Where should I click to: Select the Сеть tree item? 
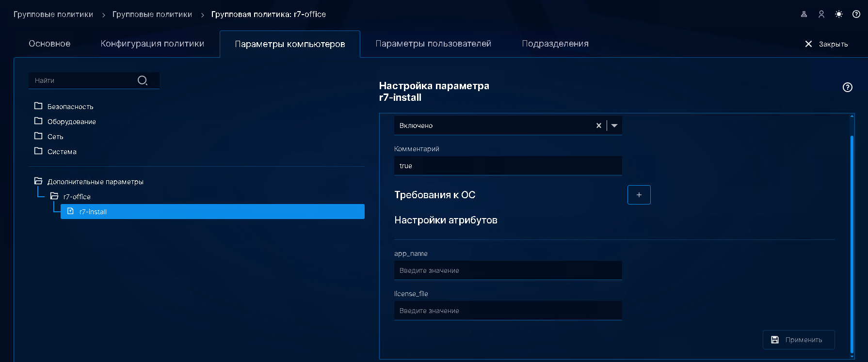[55, 137]
